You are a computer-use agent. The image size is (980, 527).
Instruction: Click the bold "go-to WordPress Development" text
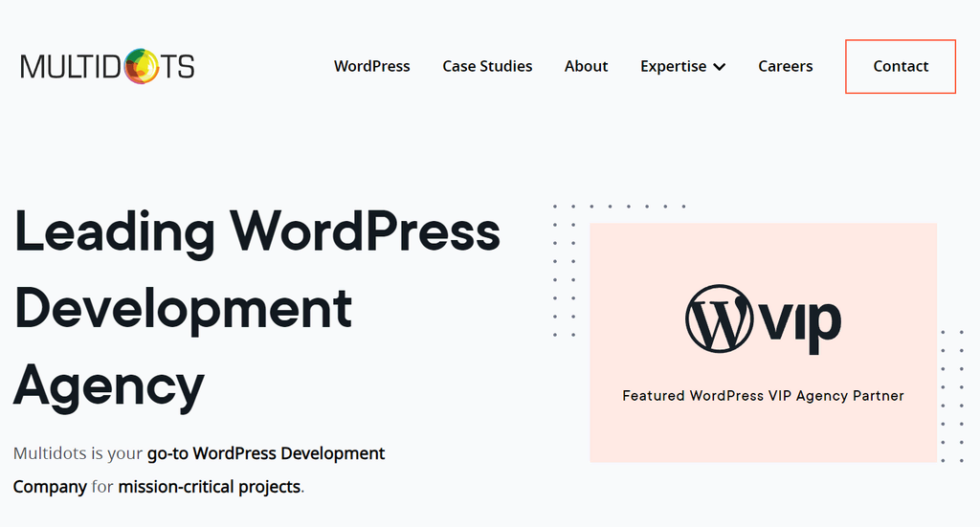click(x=266, y=453)
